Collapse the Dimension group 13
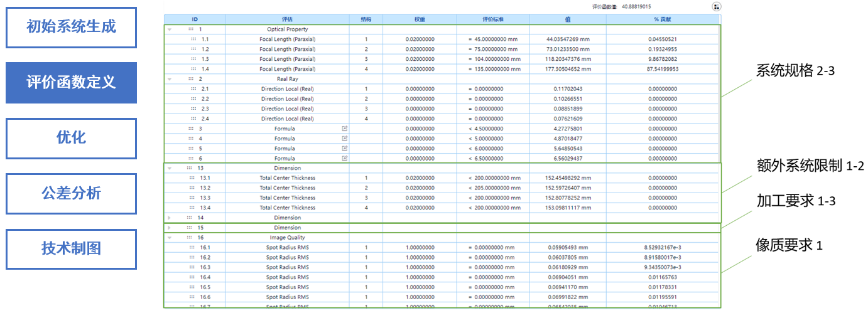 [x=169, y=168]
